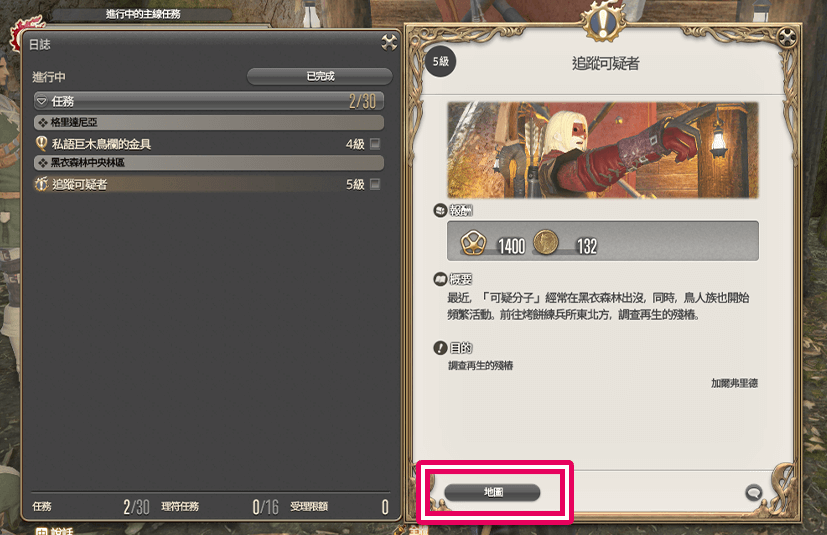Close the 日誌 journal window
The width and height of the screenshot is (827, 535).
tap(389, 42)
